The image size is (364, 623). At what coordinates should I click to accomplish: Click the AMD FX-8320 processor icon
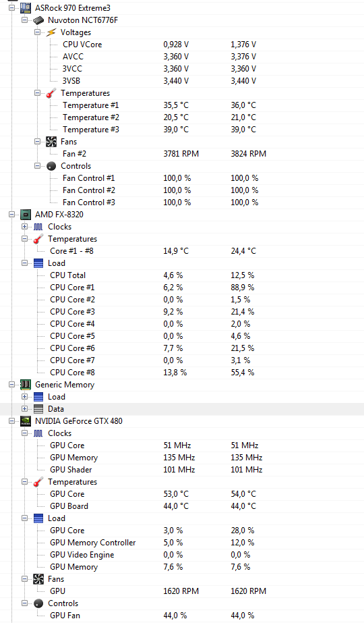pyautogui.click(x=26, y=215)
